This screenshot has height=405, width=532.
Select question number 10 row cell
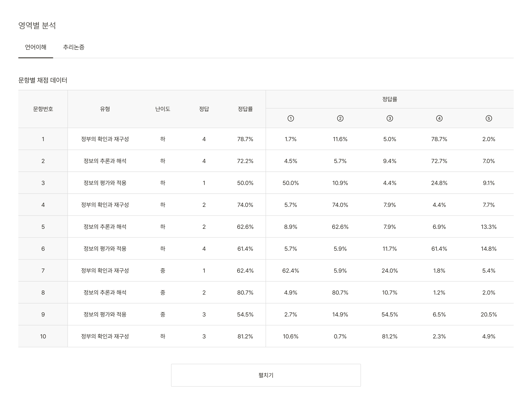43,336
